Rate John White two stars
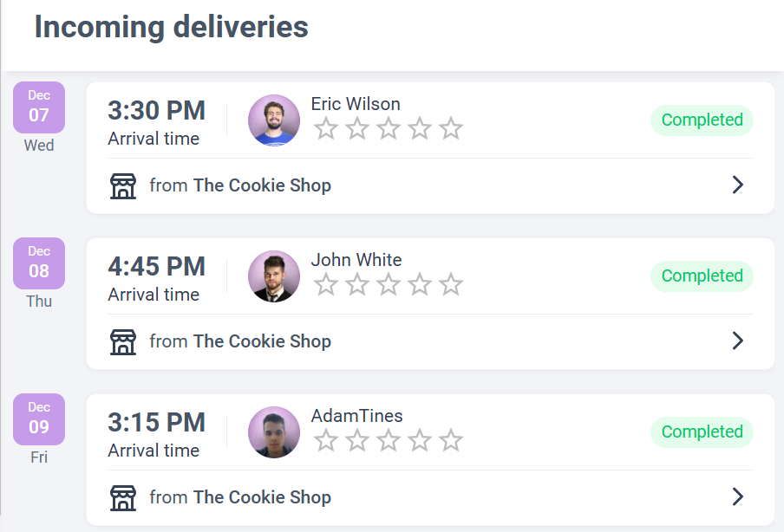Viewport: 784px width, 532px height. click(x=357, y=284)
